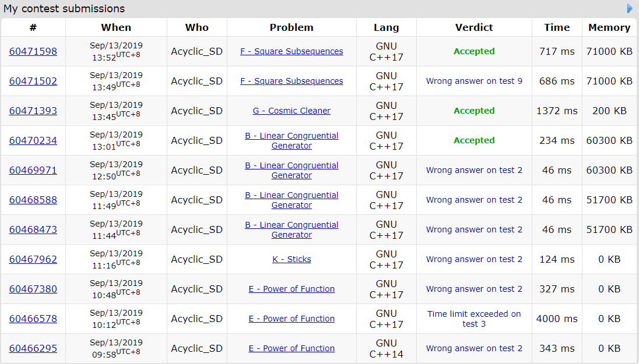Click Time limit exceeded on test 3 verdict
639x364 pixels.
pyautogui.click(x=474, y=319)
